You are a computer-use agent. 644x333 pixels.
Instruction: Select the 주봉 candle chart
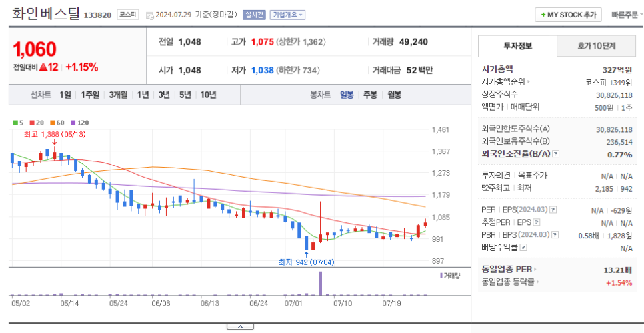[370, 95]
